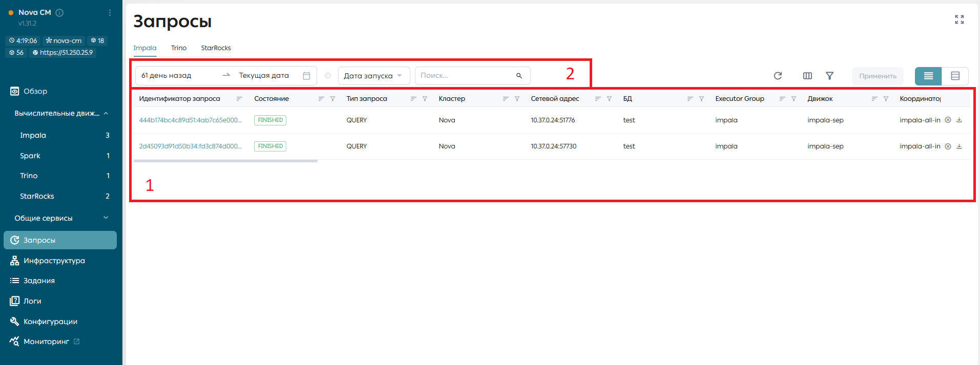980x365 pixels.
Task: Sort by Идентификатор запроса column
Action: click(x=239, y=99)
